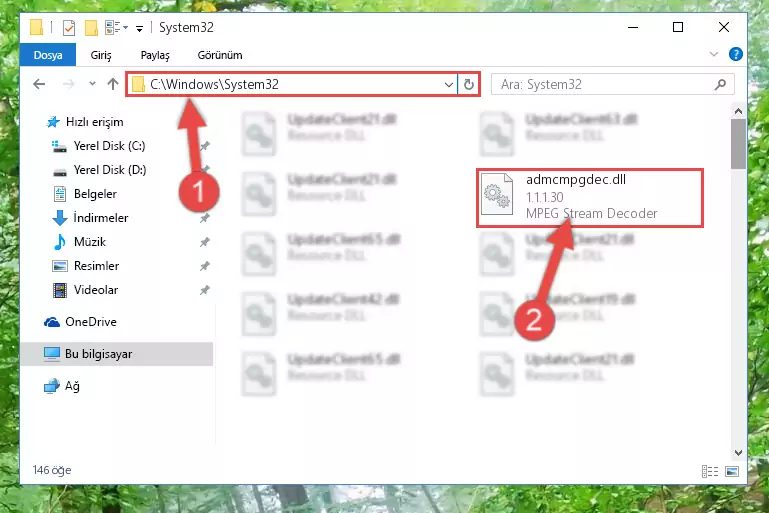769x513 pixels.
Task: Switch to details view icon in status bar
Action: tap(710, 471)
